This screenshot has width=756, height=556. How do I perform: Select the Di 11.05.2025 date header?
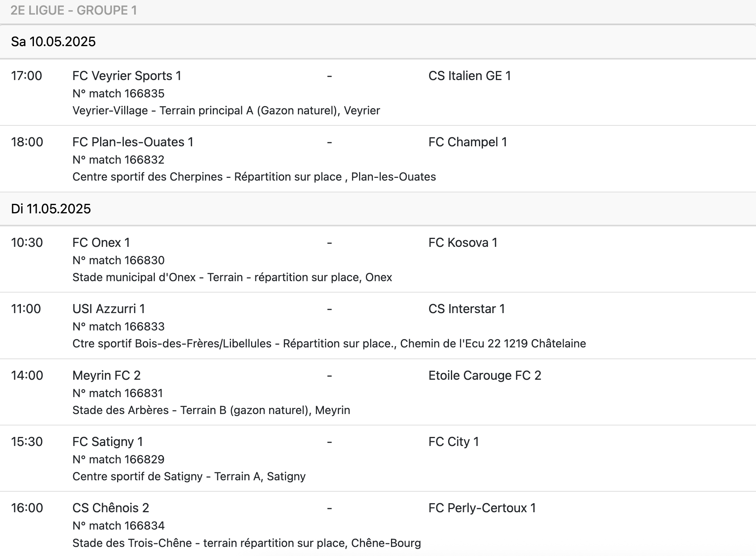(51, 209)
